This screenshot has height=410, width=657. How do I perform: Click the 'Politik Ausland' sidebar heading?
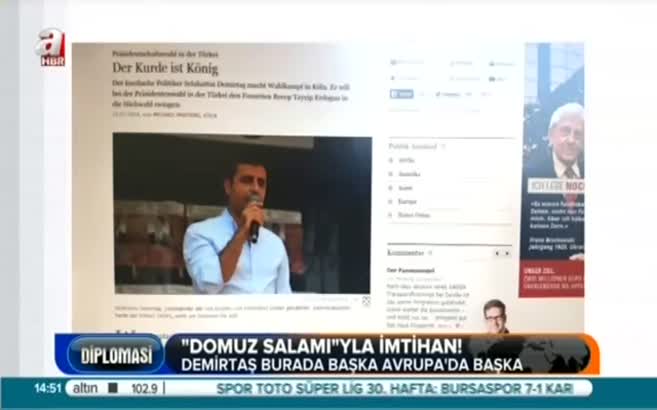point(412,147)
